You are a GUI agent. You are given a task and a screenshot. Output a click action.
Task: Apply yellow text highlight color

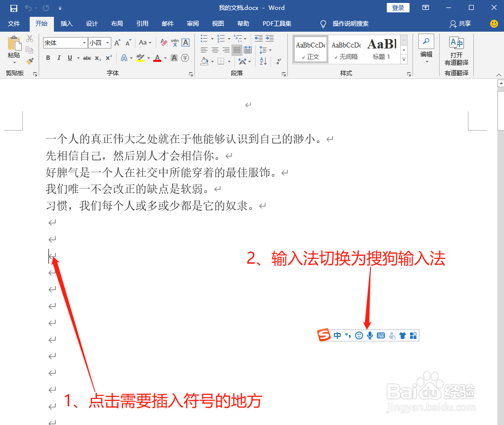(x=140, y=58)
